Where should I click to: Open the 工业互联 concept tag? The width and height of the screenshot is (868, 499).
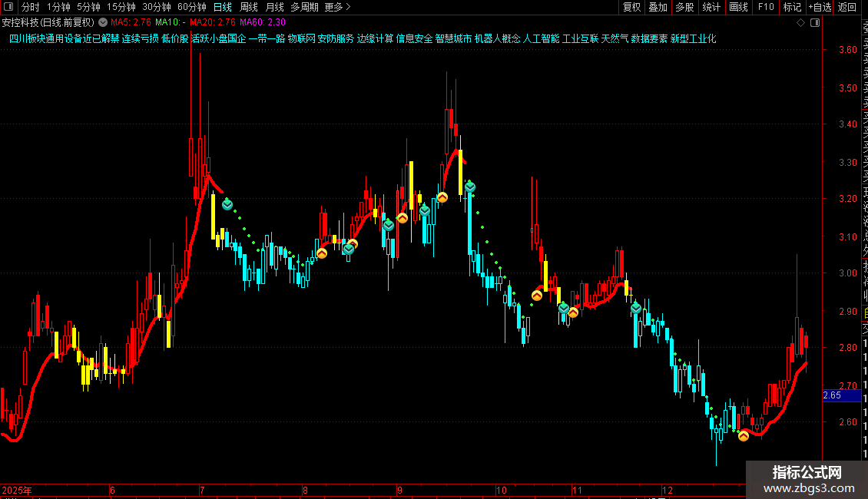[x=581, y=38]
